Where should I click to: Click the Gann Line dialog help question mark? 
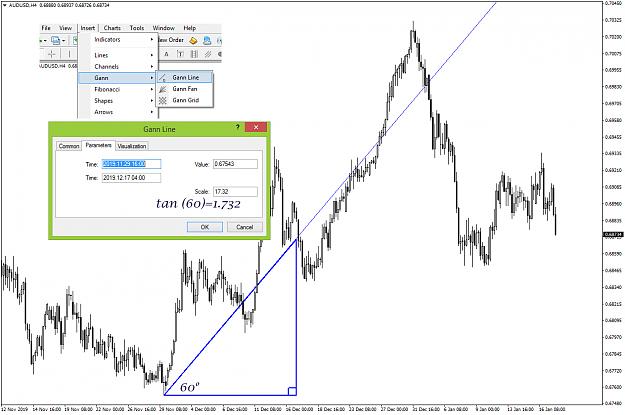click(x=238, y=127)
